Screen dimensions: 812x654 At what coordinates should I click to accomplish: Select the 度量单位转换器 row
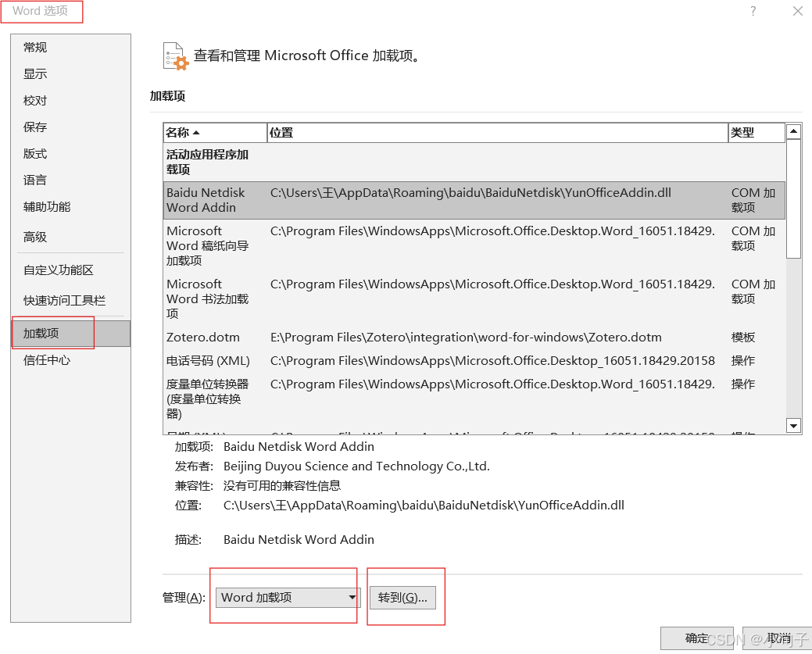[x=474, y=398]
